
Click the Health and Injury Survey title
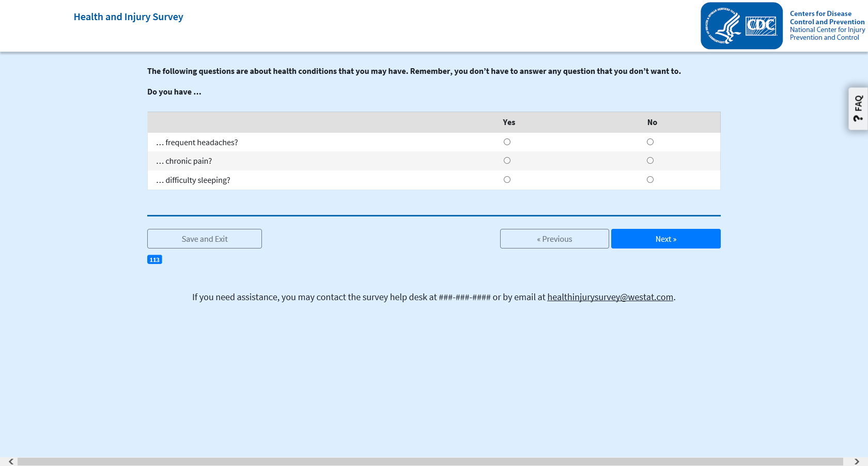[x=128, y=17]
